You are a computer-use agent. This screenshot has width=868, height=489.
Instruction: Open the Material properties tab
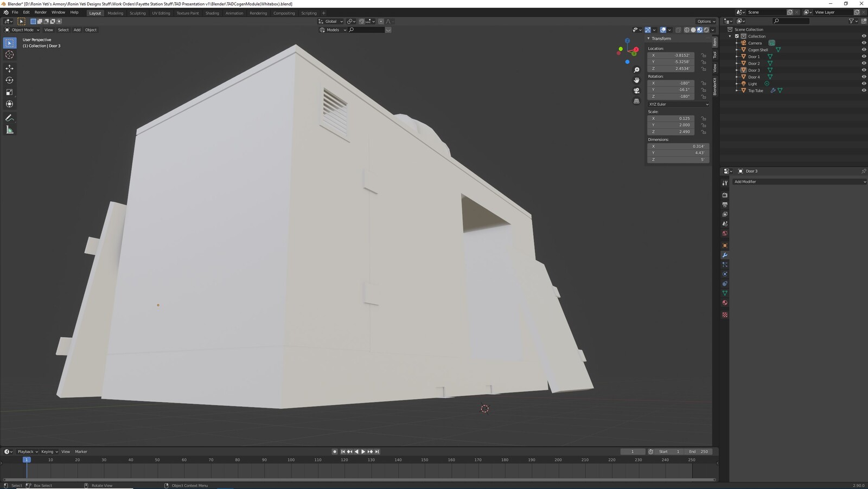[x=725, y=303]
